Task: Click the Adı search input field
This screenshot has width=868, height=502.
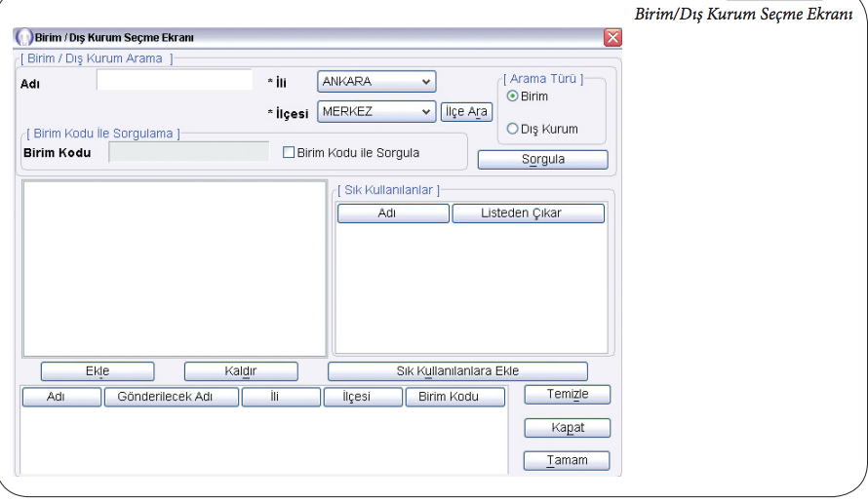Action: click(175, 81)
